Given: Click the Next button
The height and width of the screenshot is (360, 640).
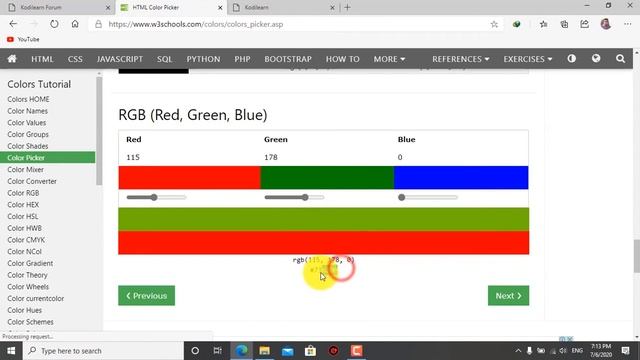Looking at the screenshot, I should click(508, 296).
